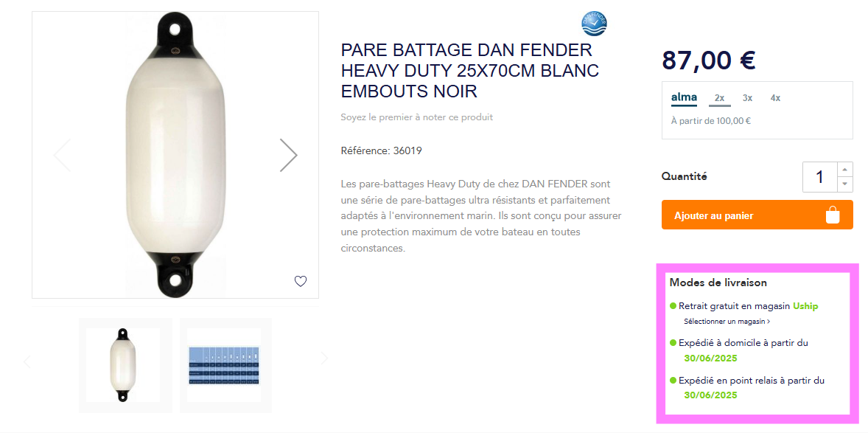Select the white fender thumbnail
The image size is (868, 433).
(123, 365)
